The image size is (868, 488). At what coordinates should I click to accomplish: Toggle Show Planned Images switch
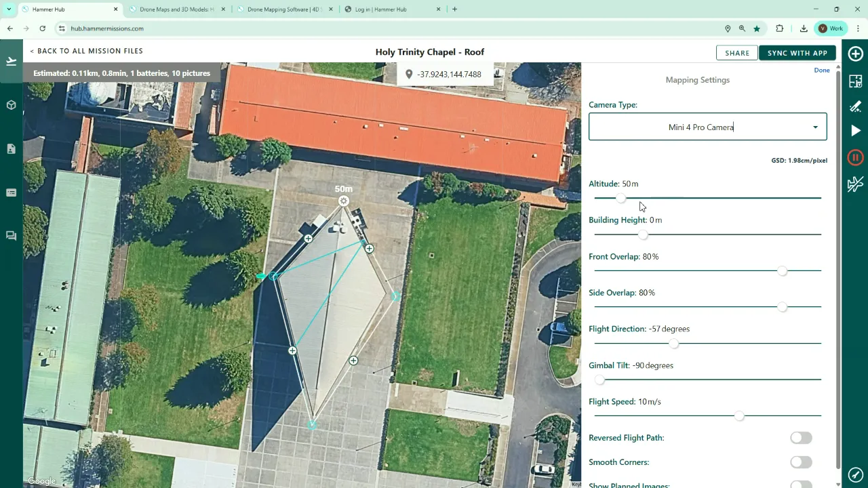tap(800, 485)
